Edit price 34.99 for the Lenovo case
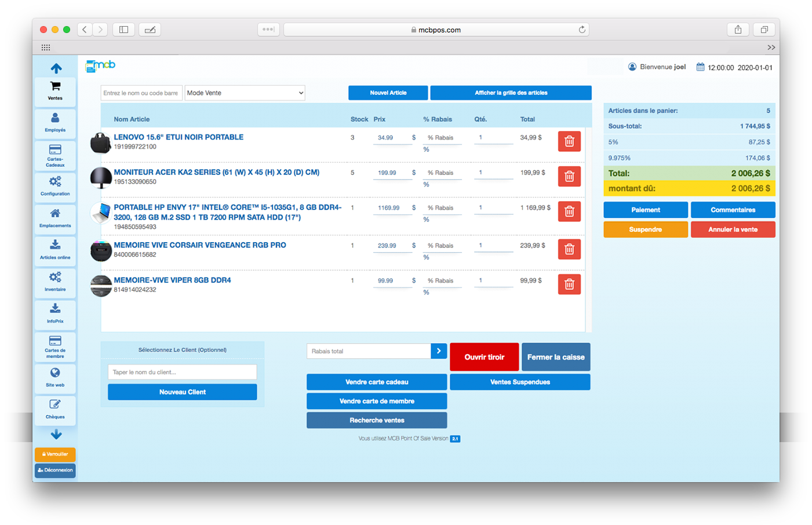 click(392, 138)
